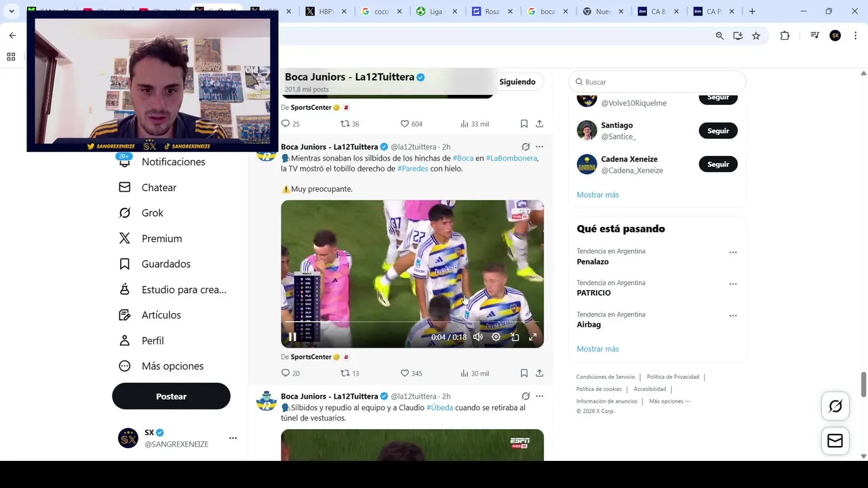Open Grok from the sidebar

152,213
